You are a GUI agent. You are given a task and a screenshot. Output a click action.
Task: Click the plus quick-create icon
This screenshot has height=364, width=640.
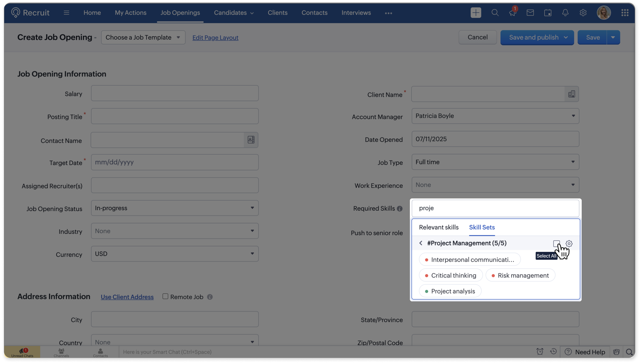476,13
